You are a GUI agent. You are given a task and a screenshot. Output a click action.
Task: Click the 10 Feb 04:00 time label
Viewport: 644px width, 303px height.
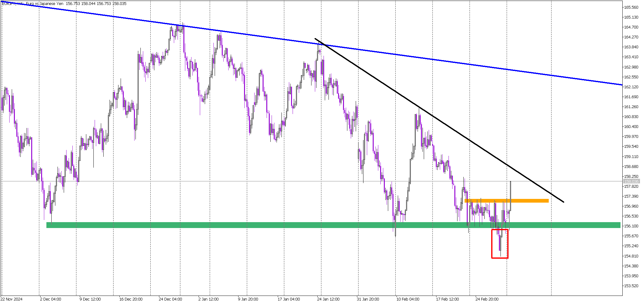pos(408,299)
